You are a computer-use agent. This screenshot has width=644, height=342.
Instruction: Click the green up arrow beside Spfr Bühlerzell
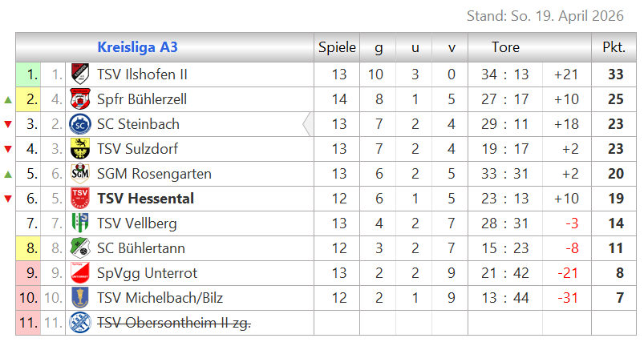pos(8,100)
